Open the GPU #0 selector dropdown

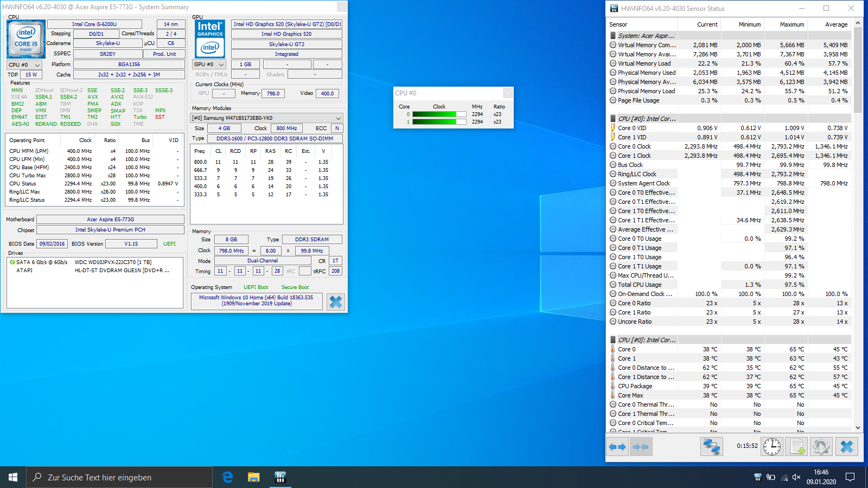coord(209,65)
